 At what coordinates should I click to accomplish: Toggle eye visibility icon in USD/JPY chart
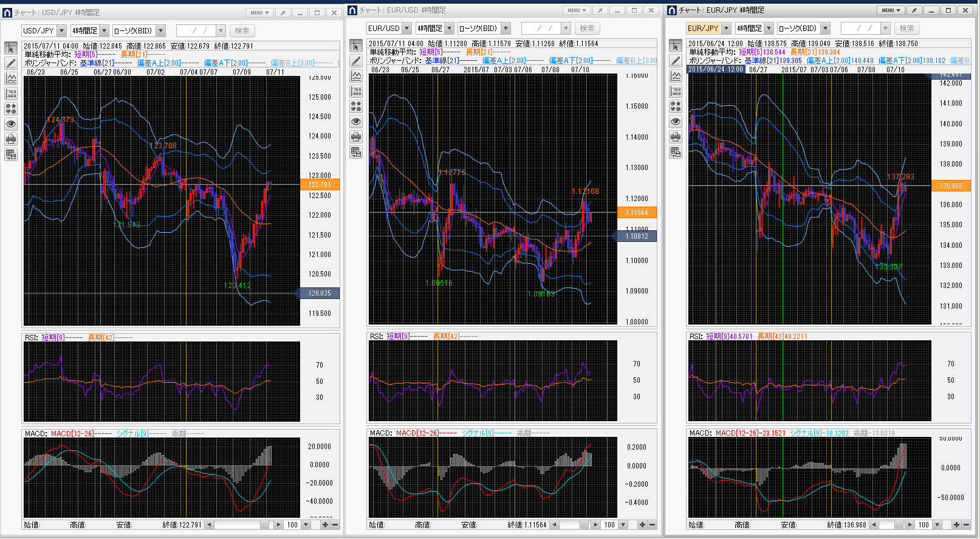[x=11, y=124]
